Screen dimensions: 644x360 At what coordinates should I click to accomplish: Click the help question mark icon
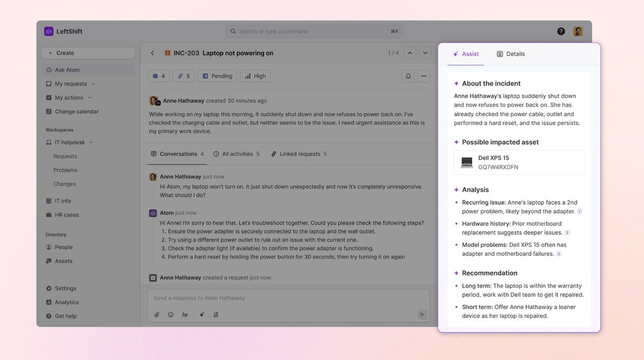(x=561, y=31)
